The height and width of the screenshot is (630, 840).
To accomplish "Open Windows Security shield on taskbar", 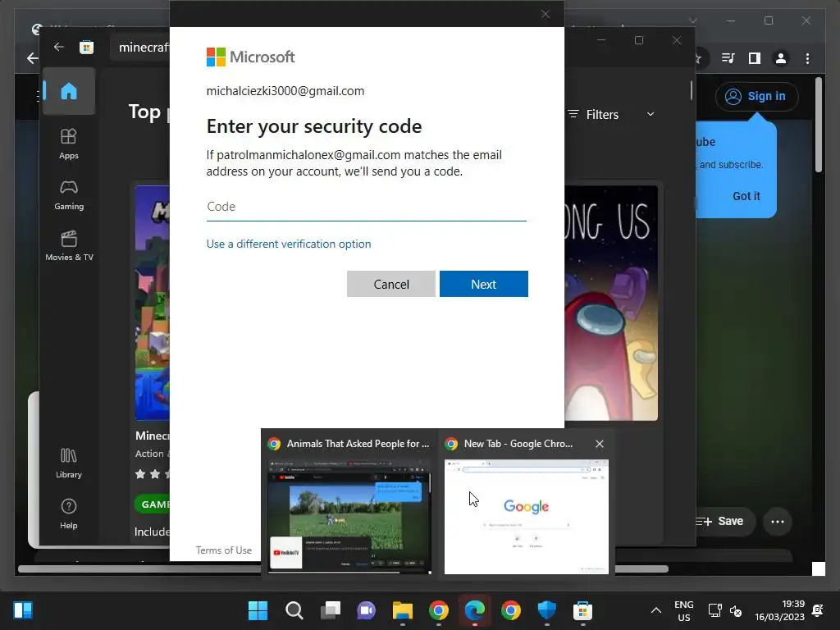I will (x=547, y=610).
